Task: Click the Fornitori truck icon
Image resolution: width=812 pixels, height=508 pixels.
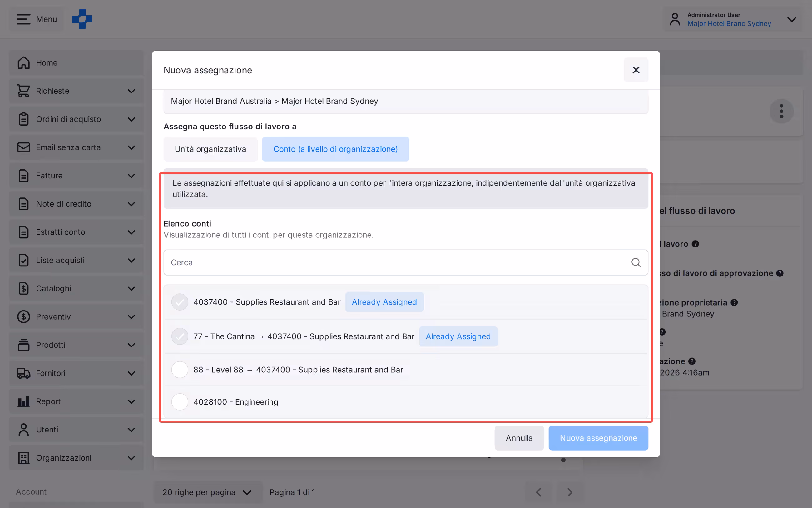Action: (23, 373)
